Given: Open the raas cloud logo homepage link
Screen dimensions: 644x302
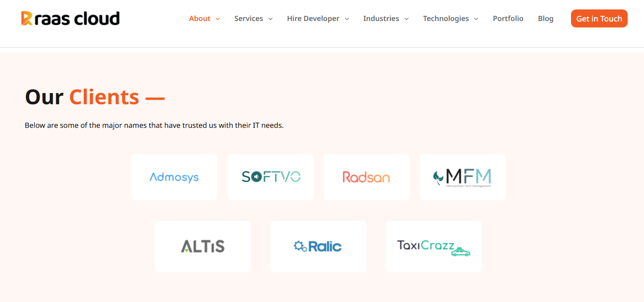Looking at the screenshot, I should 70,18.
